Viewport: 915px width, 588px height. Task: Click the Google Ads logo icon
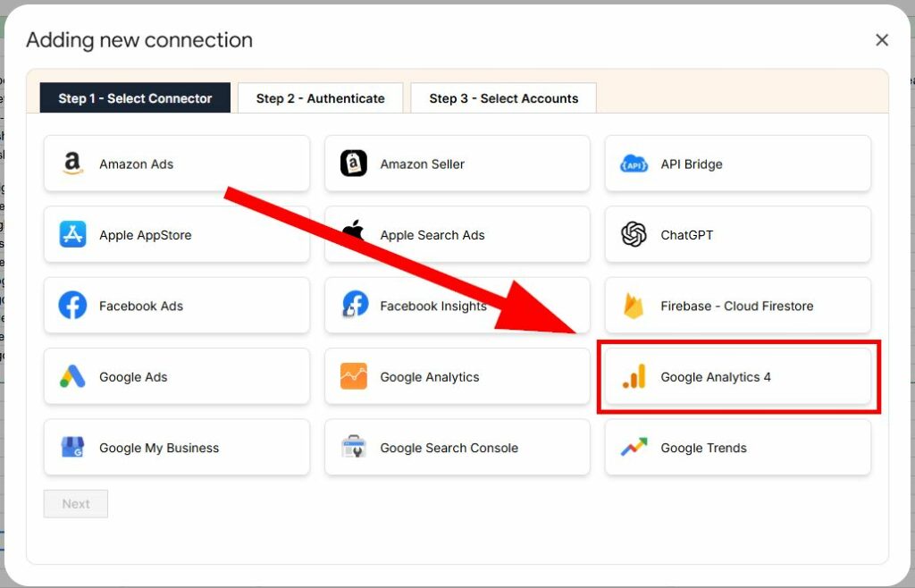(x=72, y=377)
